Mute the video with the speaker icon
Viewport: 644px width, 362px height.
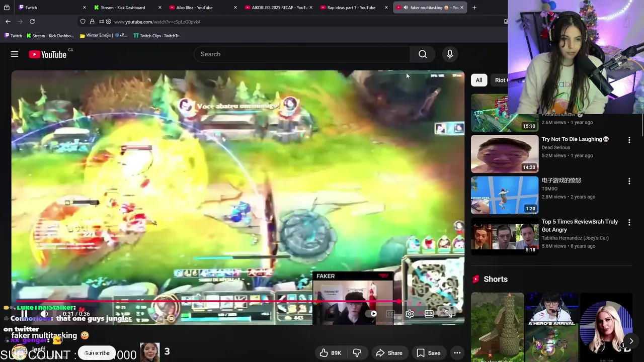pyautogui.click(x=45, y=314)
